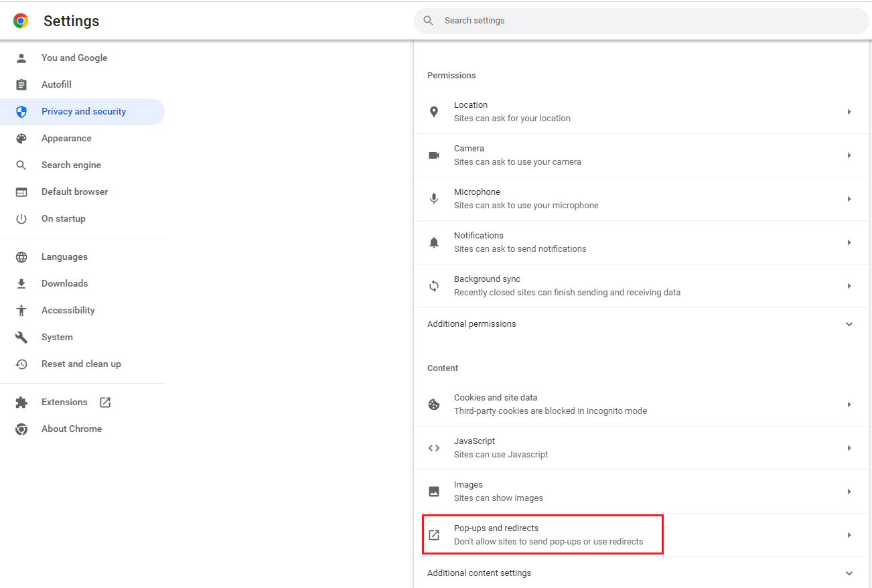
Task: Open Pop-ups and redirects arrow
Action: click(x=849, y=535)
